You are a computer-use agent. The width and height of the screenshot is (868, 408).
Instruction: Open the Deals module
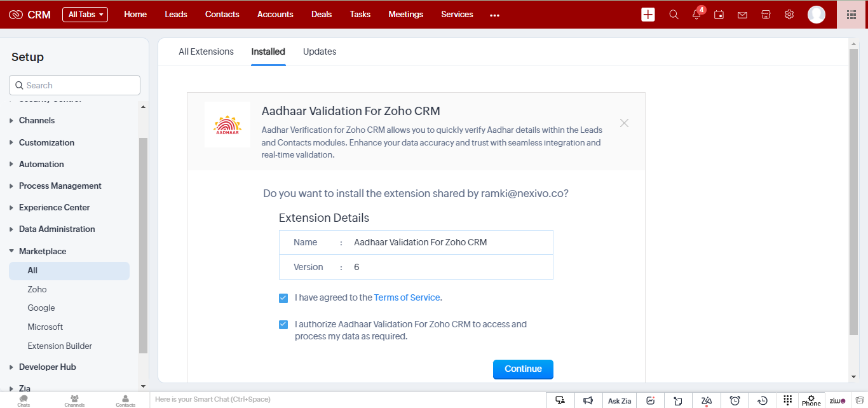322,15
